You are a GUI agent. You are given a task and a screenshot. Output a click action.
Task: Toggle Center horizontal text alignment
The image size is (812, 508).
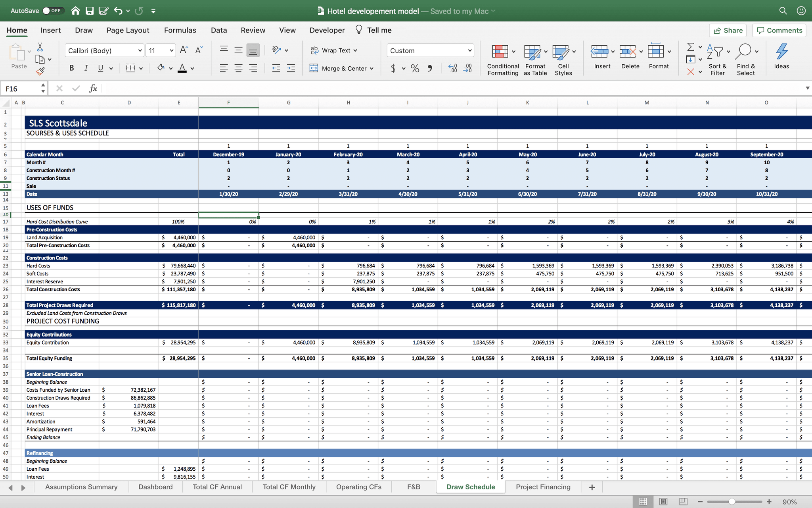pyautogui.click(x=238, y=68)
